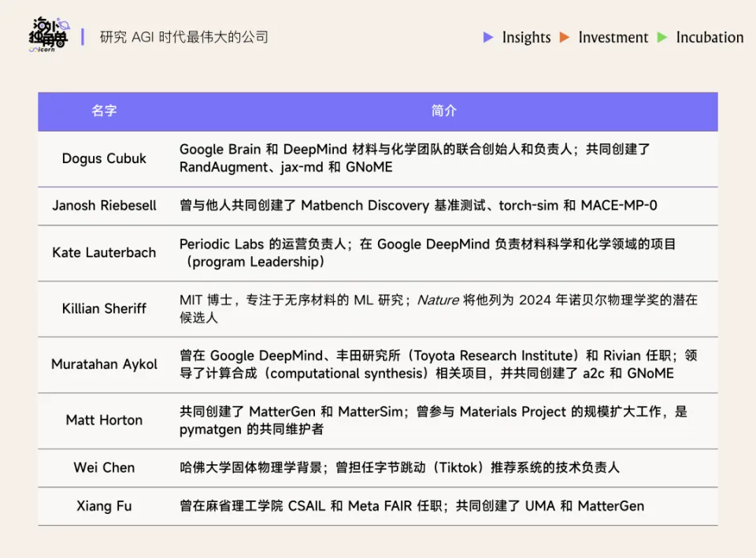Click the orange triangle before Investment

click(564, 37)
